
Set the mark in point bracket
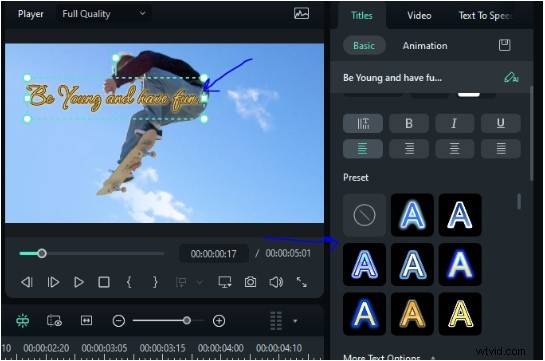point(129,282)
